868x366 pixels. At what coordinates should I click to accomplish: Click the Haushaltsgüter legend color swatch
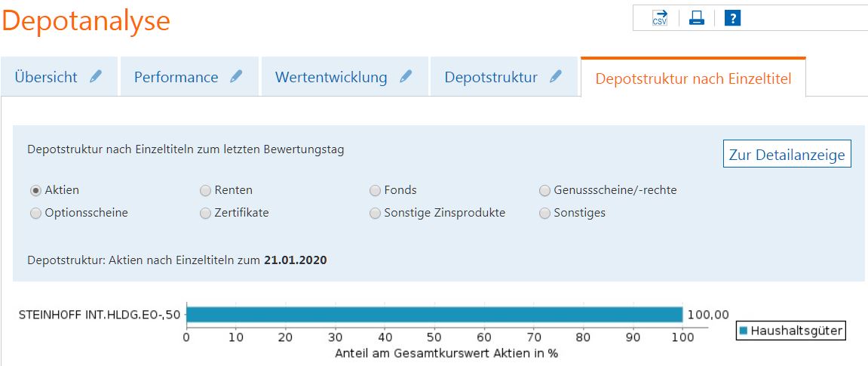(744, 331)
